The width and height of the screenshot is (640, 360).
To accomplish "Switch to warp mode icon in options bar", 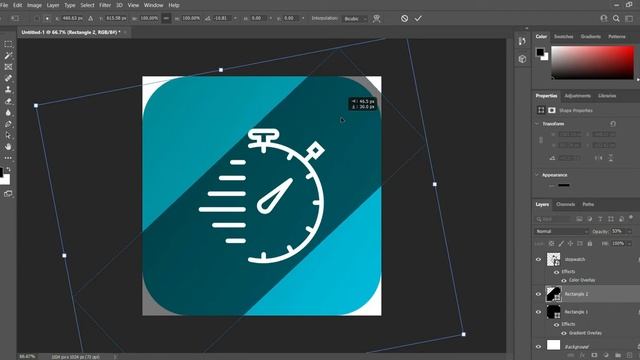I will click(x=376, y=18).
